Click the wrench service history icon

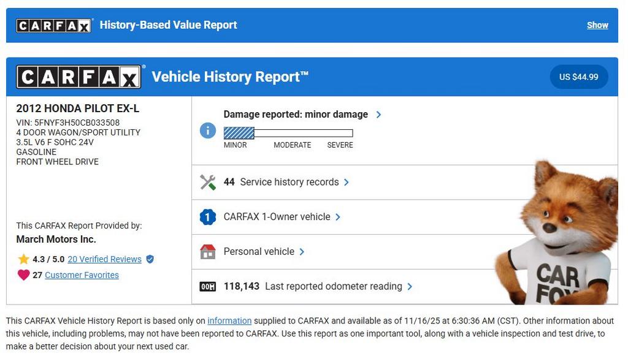point(208,182)
